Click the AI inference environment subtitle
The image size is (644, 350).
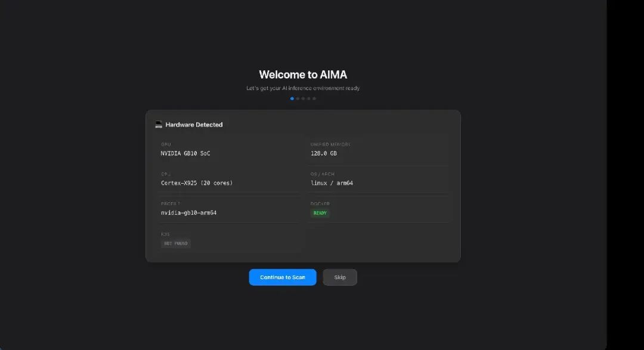(x=303, y=88)
